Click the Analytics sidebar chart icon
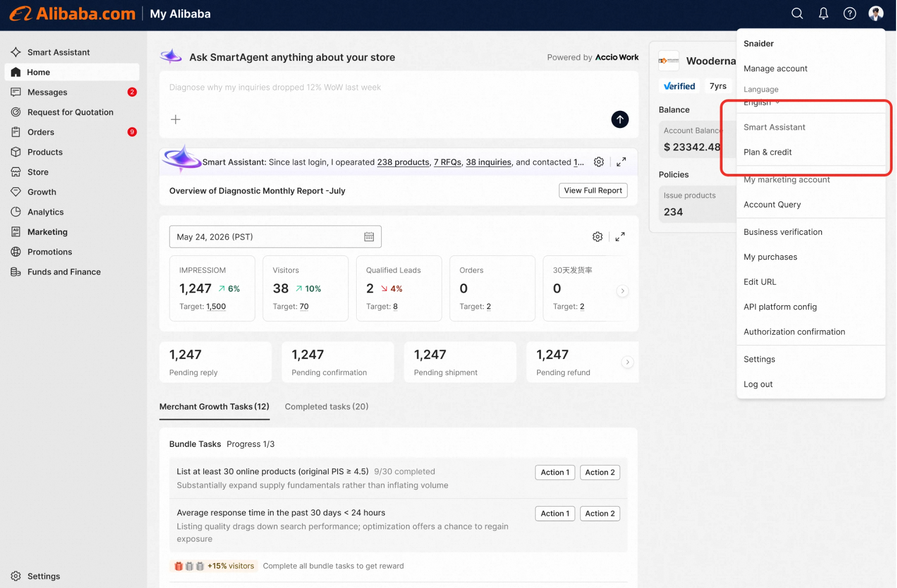 16,212
